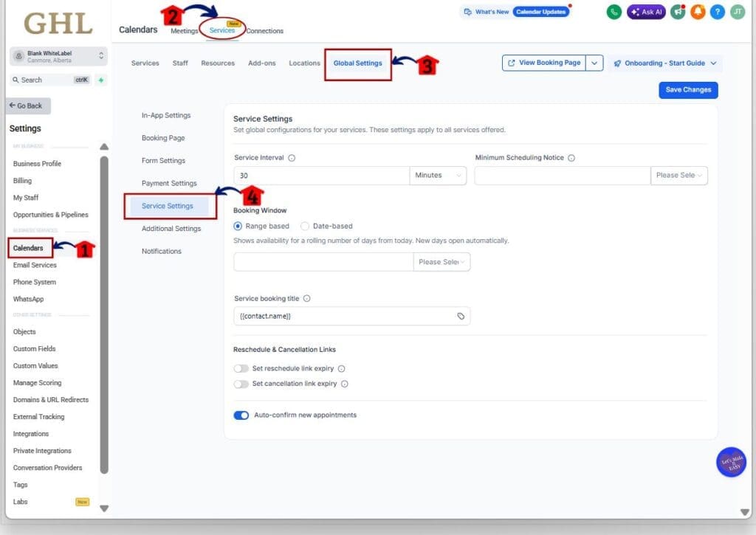Switch to the Global Settings tab
This screenshot has width=756, height=535.
coord(359,63)
